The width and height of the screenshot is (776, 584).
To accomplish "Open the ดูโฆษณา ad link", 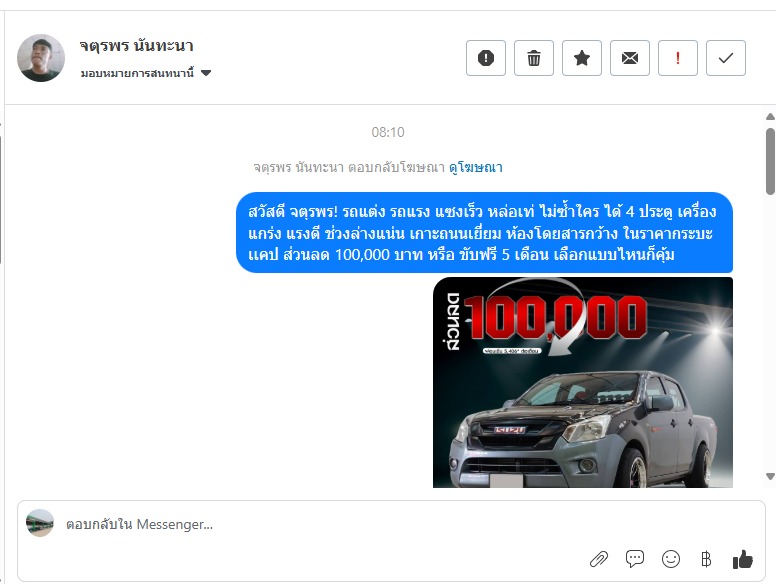I will click(476, 167).
